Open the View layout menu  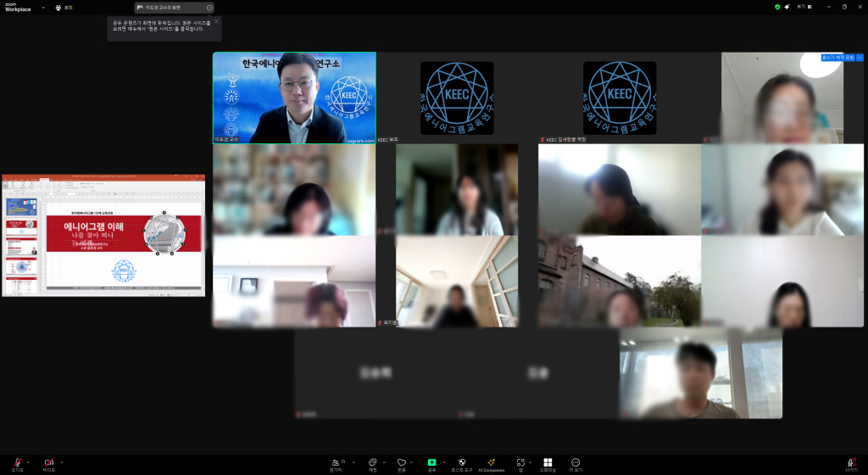tap(804, 7)
